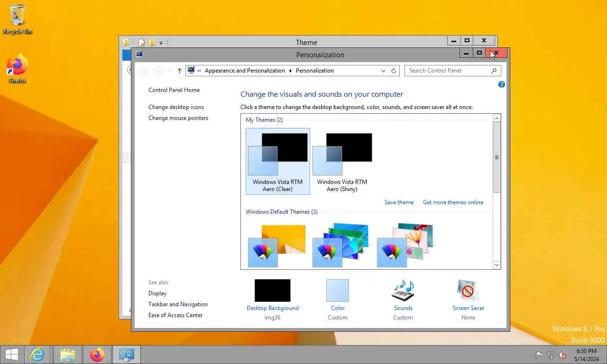Click the blue help question mark icon
This screenshot has width=607, height=364.
click(x=502, y=84)
